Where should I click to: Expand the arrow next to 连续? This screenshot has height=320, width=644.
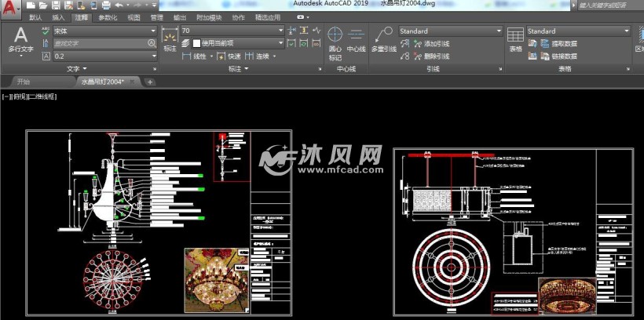(x=274, y=56)
